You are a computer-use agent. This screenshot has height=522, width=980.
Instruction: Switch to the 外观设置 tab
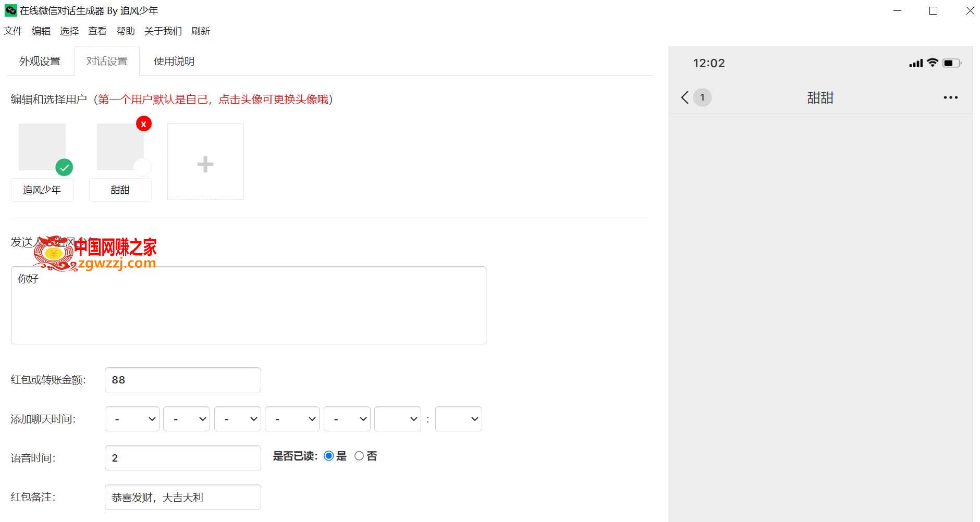40,61
